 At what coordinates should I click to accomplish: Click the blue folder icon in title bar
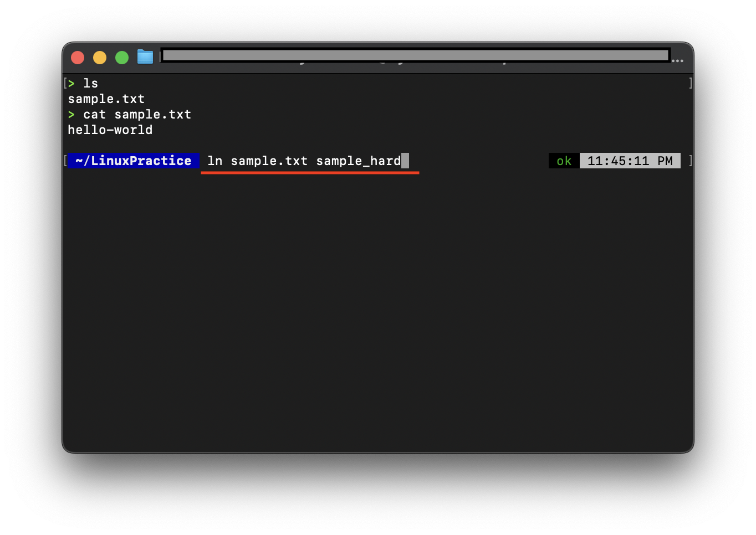pyautogui.click(x=145, y=57)
